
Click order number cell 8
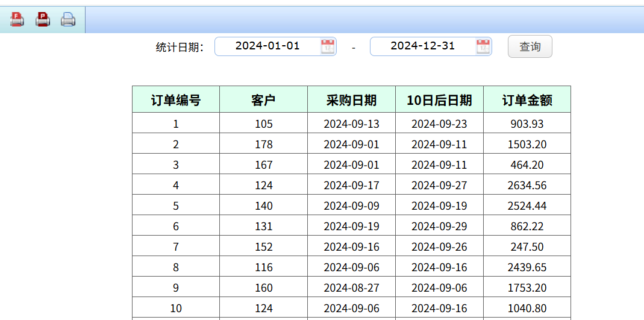(x=176, y=267)
